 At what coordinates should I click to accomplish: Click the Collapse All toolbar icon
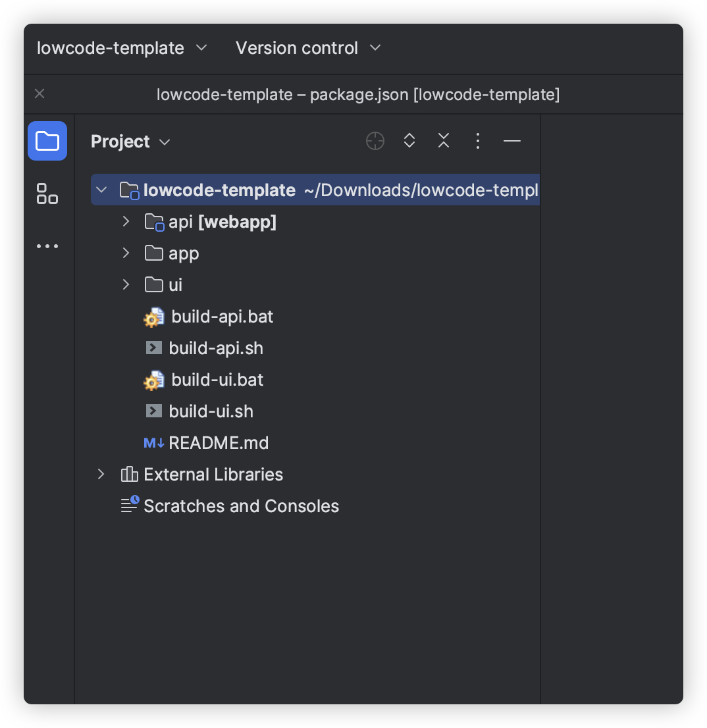(444, 141)
